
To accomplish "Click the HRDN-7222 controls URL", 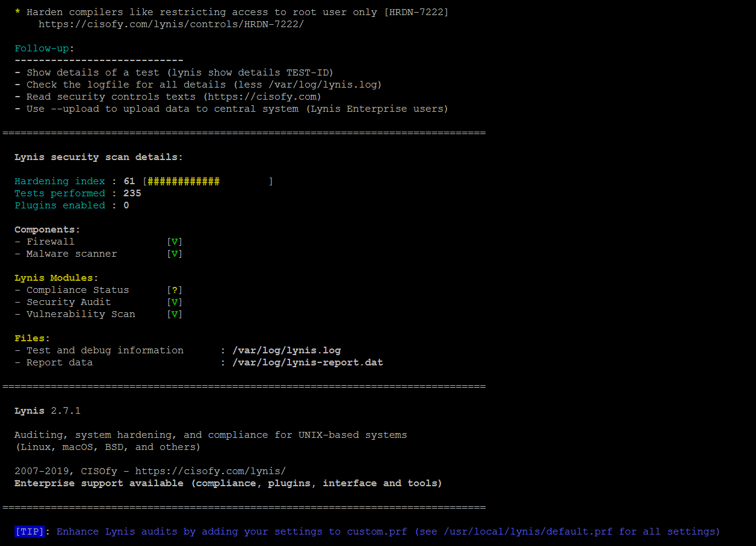I will click(x=171, y=24).
